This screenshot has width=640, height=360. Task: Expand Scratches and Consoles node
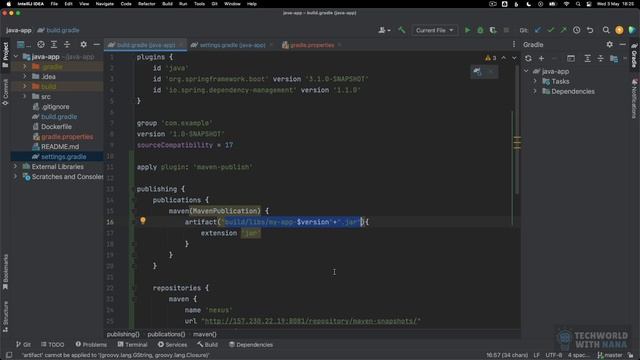(16, 177)
